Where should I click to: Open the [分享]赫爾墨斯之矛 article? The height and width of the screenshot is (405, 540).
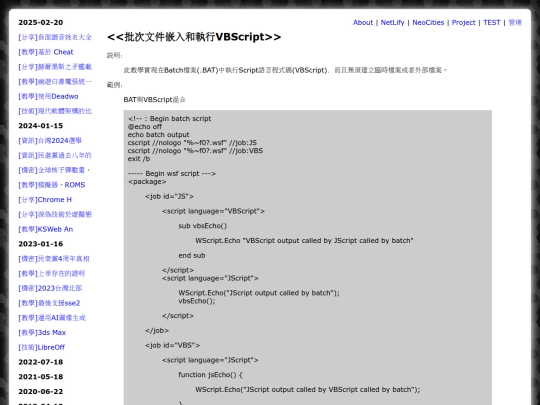[55, 67]
